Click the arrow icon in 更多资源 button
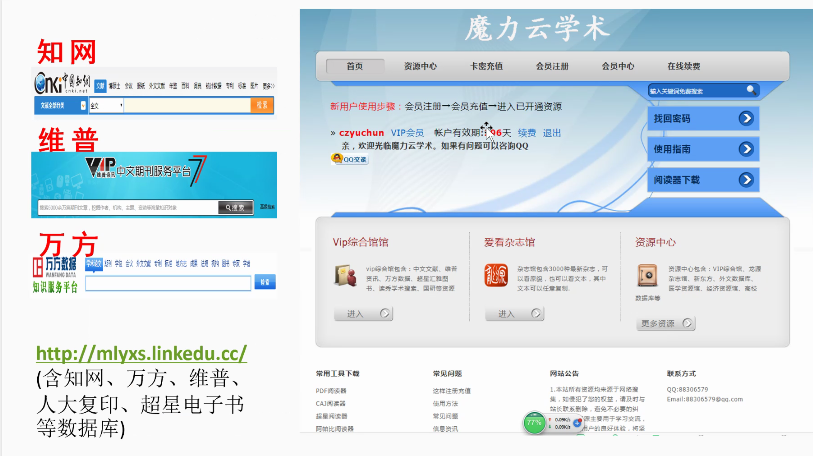 [687, 323]
